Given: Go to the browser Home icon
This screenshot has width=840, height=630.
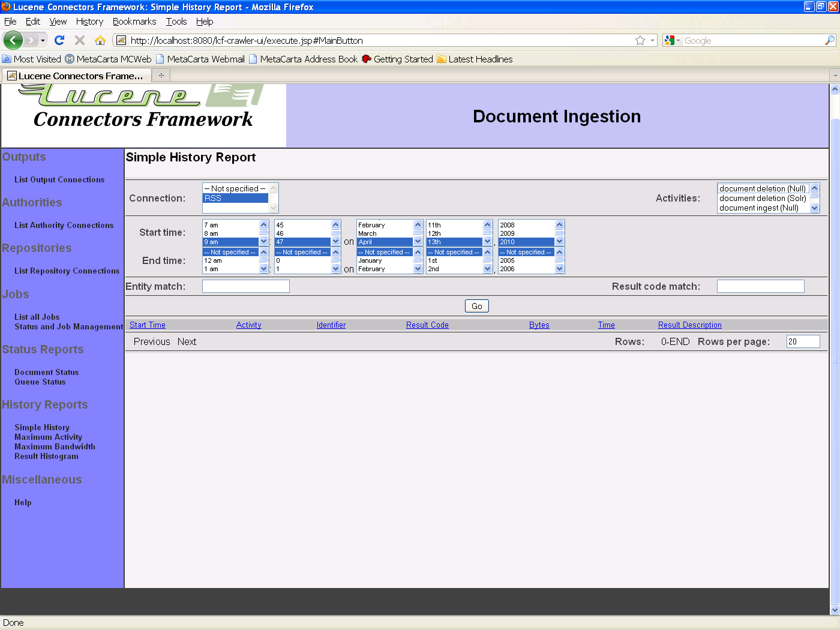Looking at the screenshot, I should 100,40.
